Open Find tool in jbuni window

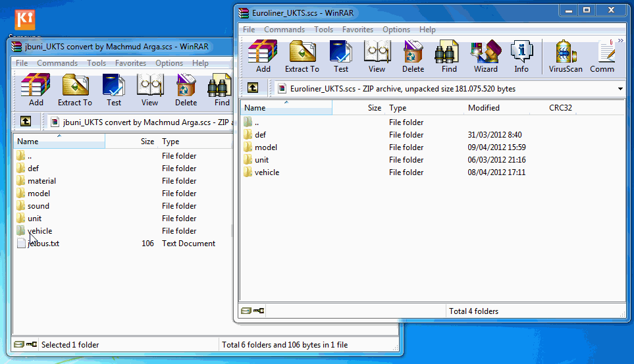pos(221,90)
